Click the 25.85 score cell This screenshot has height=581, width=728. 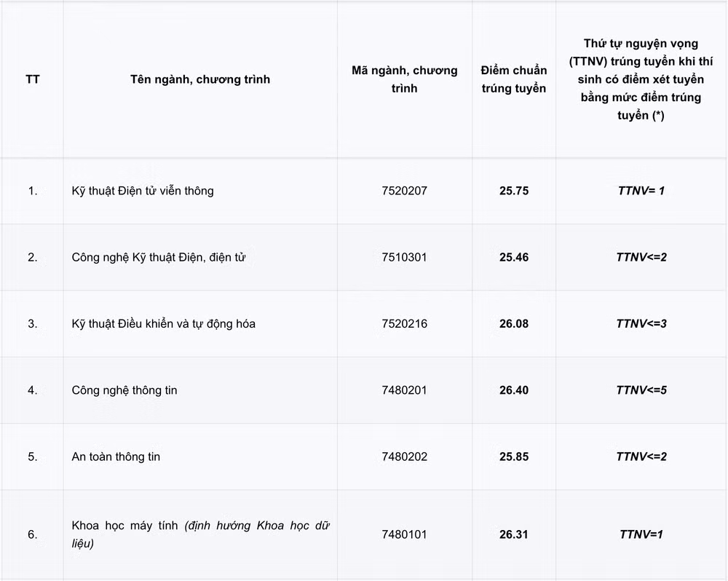pyautogui.click(x=514, y=456)
